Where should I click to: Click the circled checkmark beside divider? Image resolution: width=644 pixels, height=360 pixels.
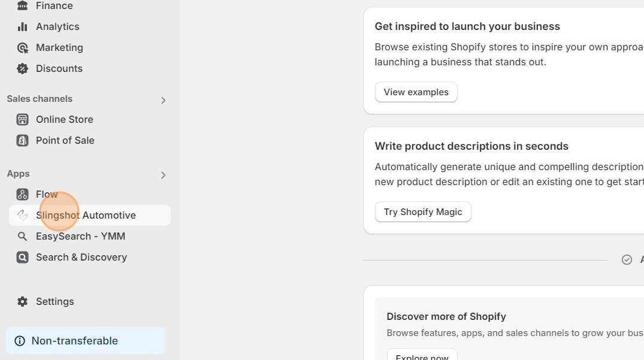click(x=627, y=260)
